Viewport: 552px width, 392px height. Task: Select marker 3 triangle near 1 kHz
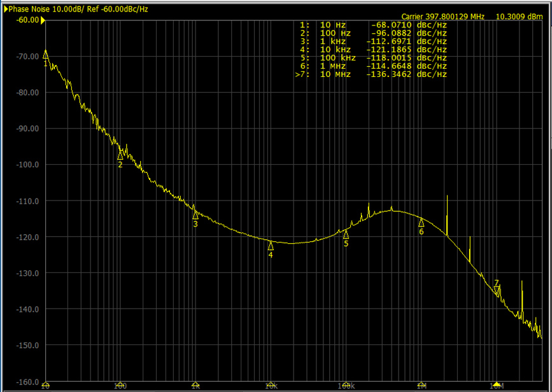195,215
